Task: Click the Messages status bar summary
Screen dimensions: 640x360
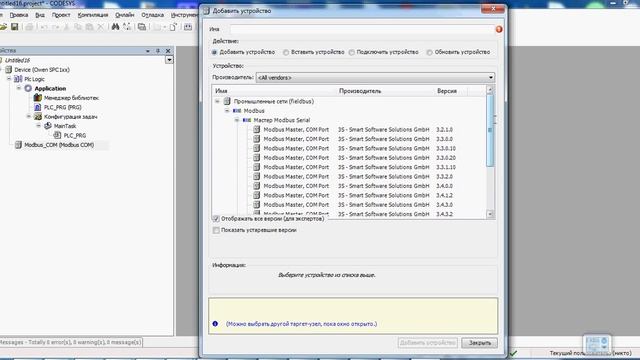Action: click(71, 342)
